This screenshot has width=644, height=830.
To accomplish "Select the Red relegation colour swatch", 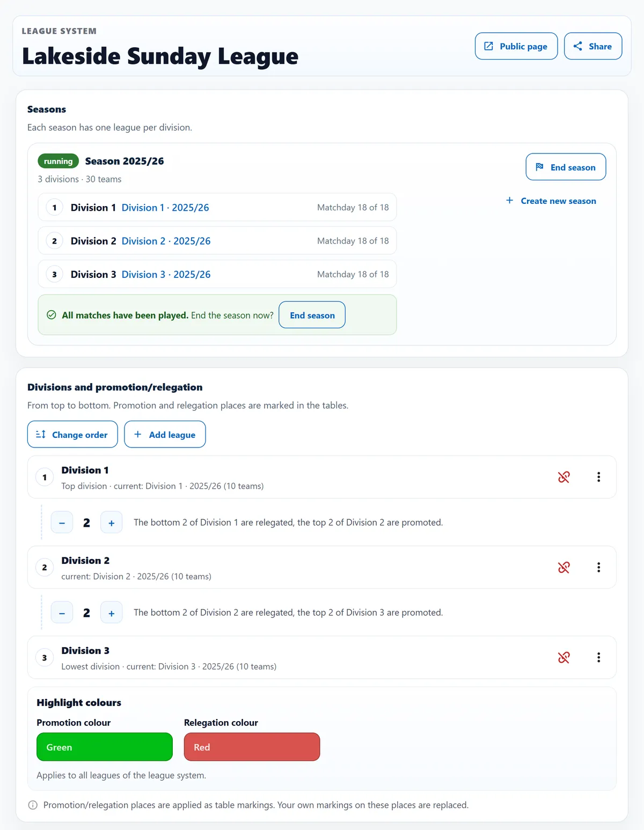I will coord(252,747).
